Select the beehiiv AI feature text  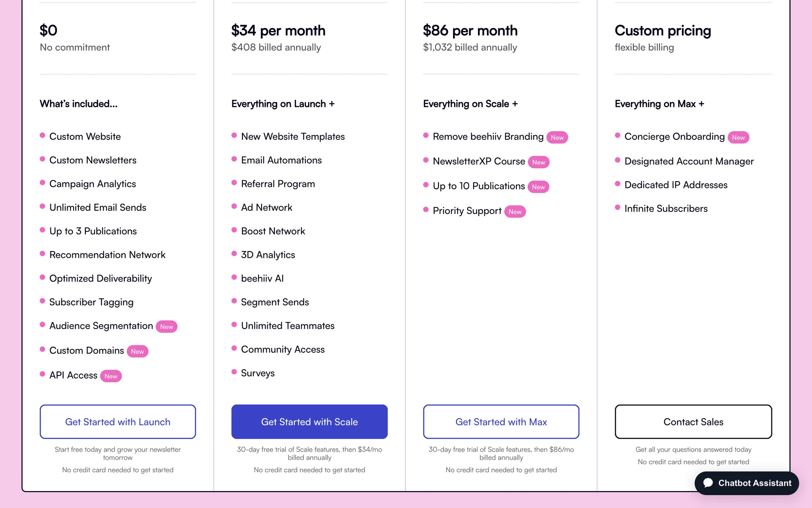tap(262, 279)
